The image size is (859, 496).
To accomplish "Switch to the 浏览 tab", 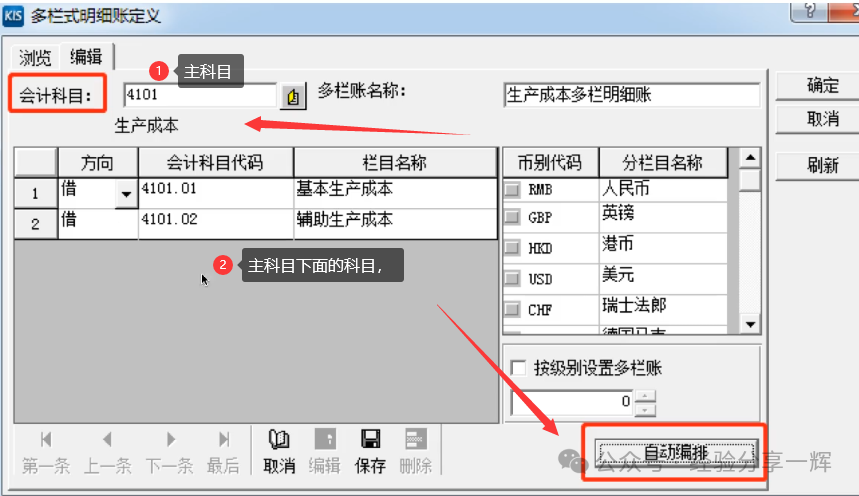I will 35,58.
